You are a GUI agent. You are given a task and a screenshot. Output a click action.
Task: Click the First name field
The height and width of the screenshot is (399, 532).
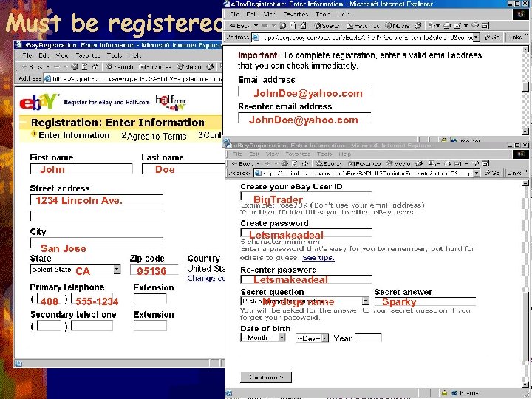click(x=81, y=168)
